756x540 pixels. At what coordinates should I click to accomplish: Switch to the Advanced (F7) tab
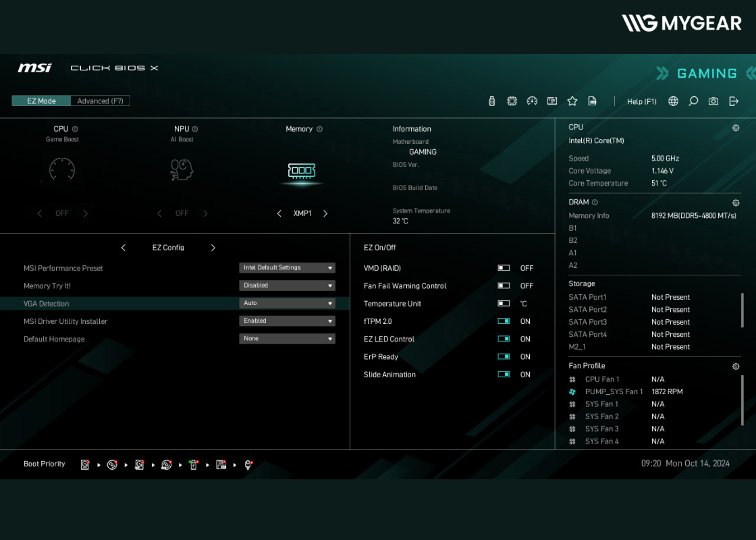pyautogui.click(x=100, y=101)
